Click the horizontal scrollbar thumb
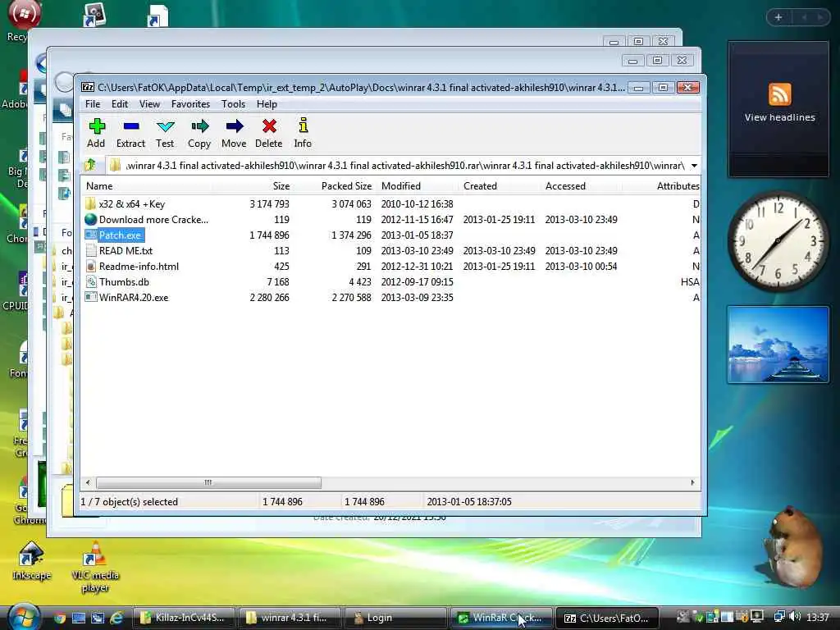The image size is (840, 630). 208,482
